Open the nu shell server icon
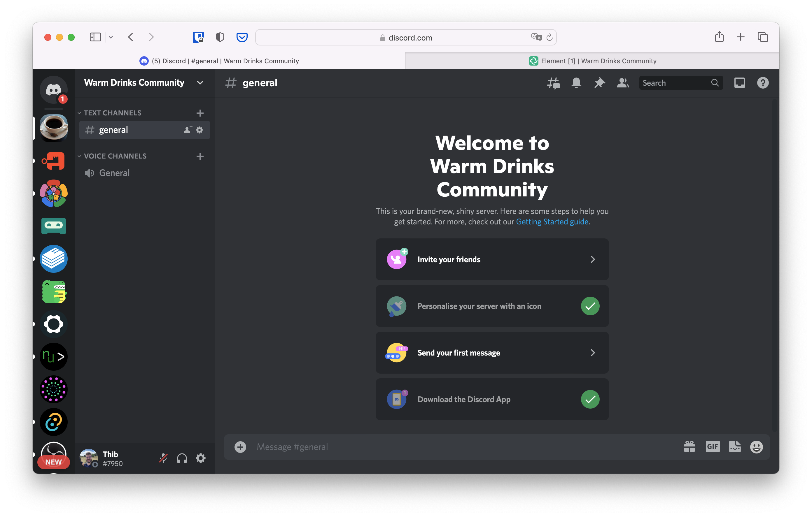Image resolution: width=812 pixels, height=517 pixels. point(54,357)
